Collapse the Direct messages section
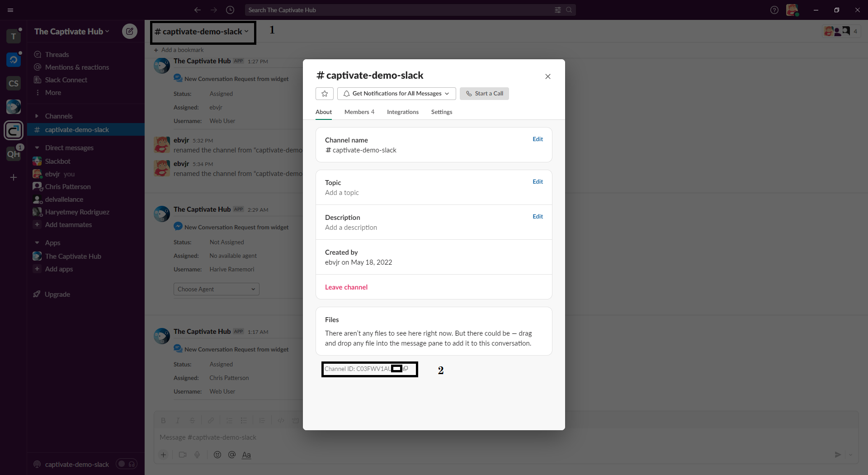The height and width of the screenshot is (475, 868). 37,148
